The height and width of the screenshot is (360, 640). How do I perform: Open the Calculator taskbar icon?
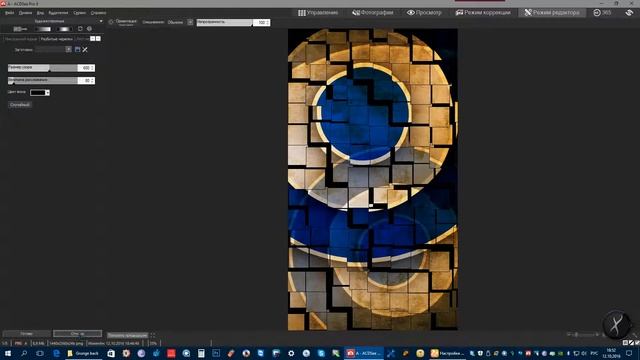coord(201,353)
